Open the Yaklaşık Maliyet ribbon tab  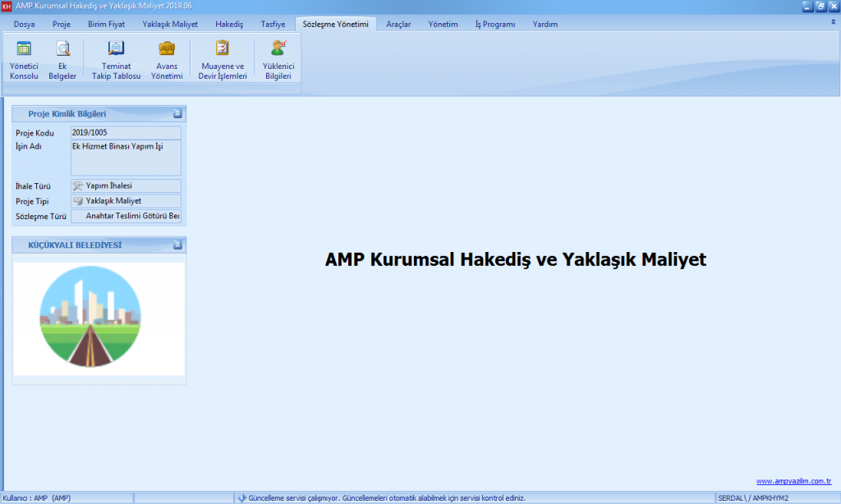click(x=170, y=25)
